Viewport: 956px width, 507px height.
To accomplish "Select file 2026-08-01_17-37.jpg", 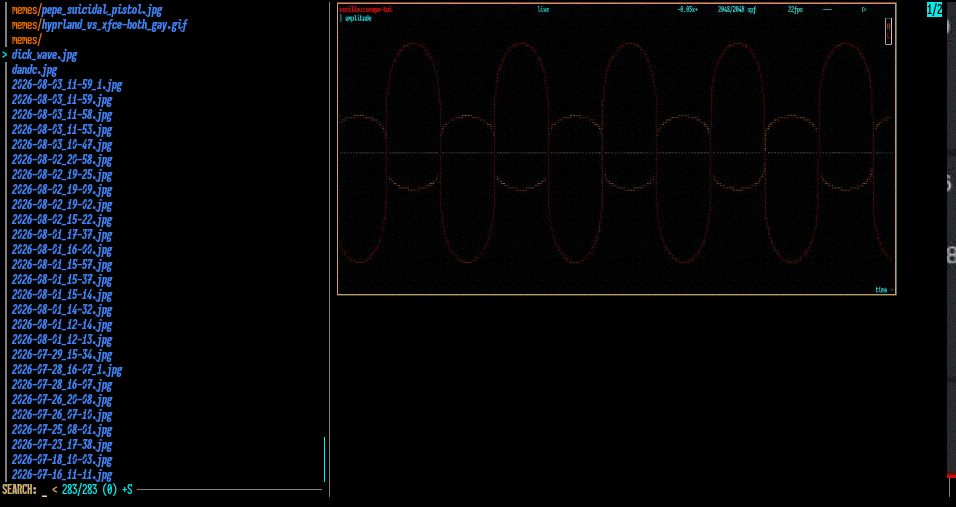I will click(62, 235).
